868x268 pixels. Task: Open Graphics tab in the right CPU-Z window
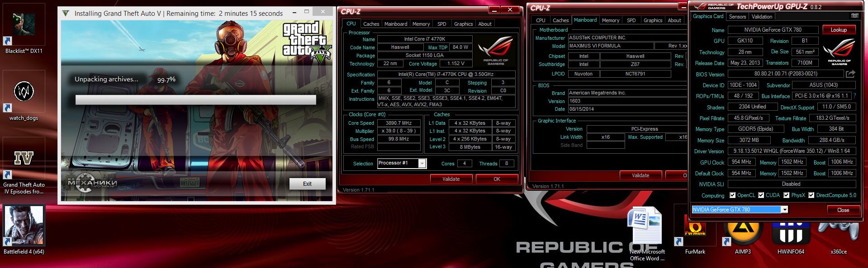tap(653, 20)
